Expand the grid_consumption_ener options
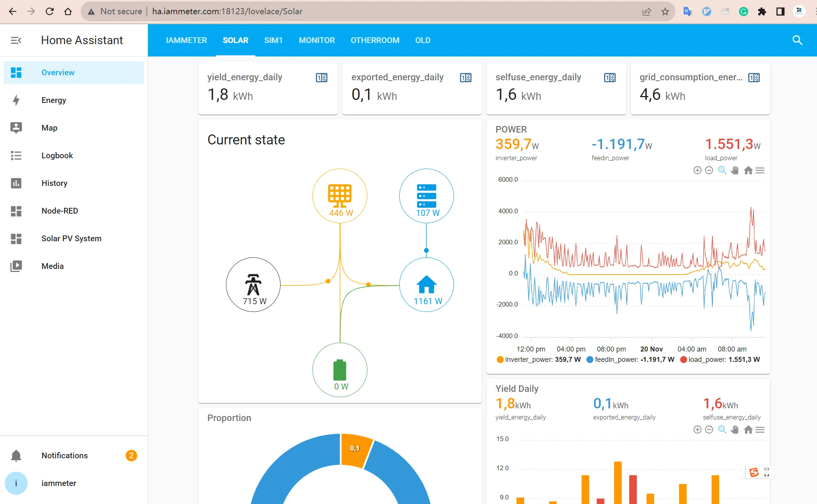 click(x=755, y=77)
